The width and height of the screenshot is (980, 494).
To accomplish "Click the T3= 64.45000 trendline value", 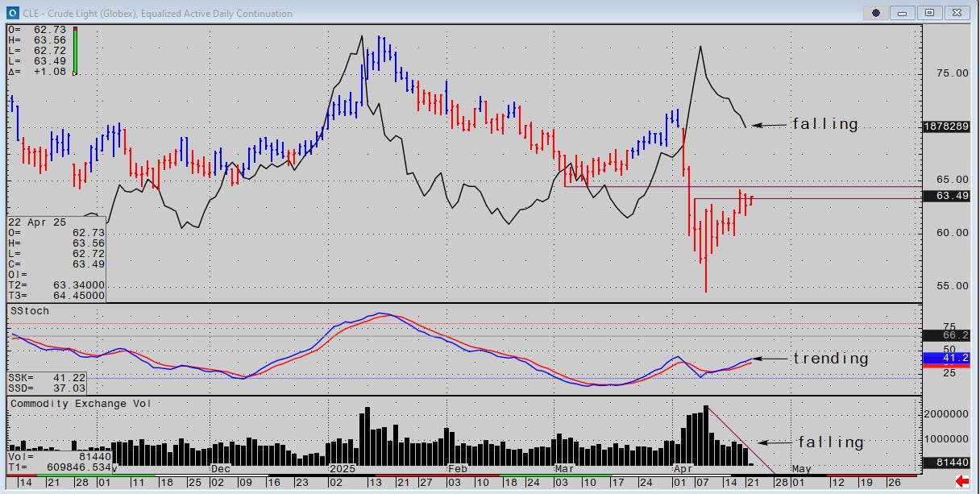I will tap(56, 295).
